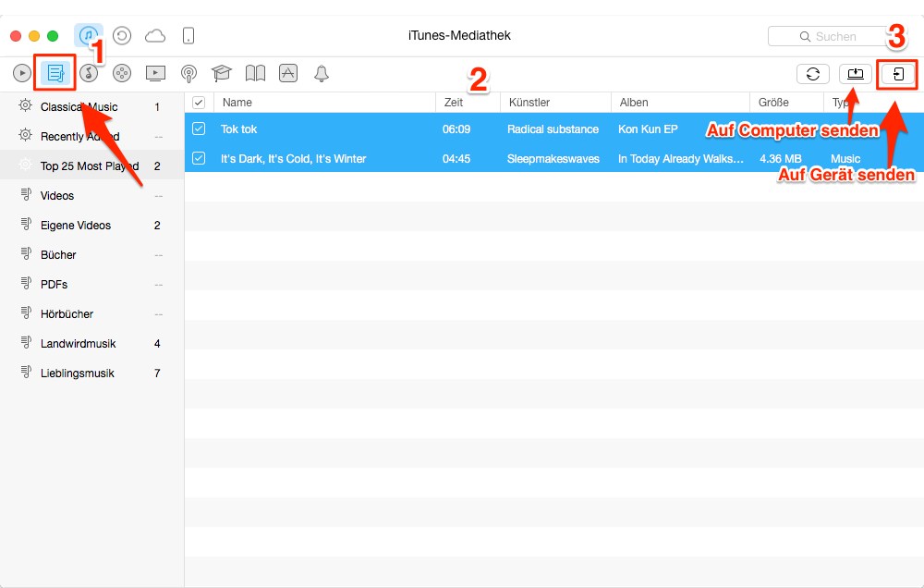This screenshot has width=924, height=588.
Task: Open the Eigene Videos playlist
Action: (x=91, y=225)
